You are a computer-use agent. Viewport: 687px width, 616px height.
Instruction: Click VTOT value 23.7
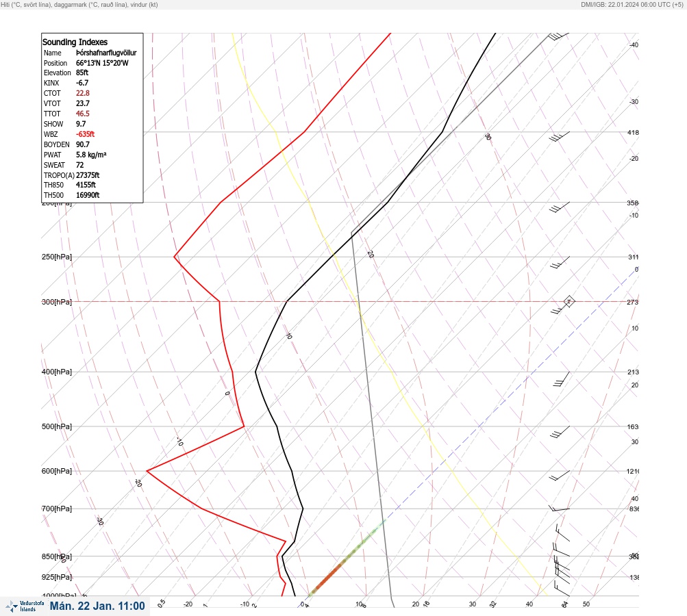tap(83, 103)
